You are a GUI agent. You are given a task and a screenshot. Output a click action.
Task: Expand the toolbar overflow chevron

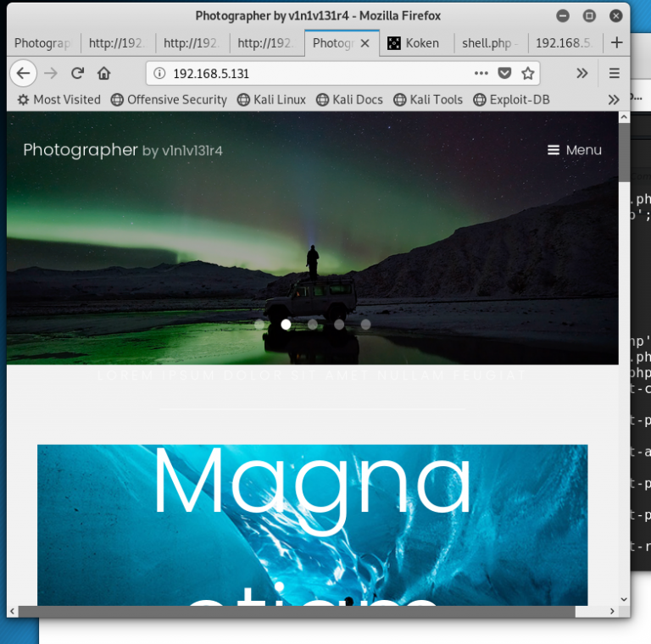point(581,74)
